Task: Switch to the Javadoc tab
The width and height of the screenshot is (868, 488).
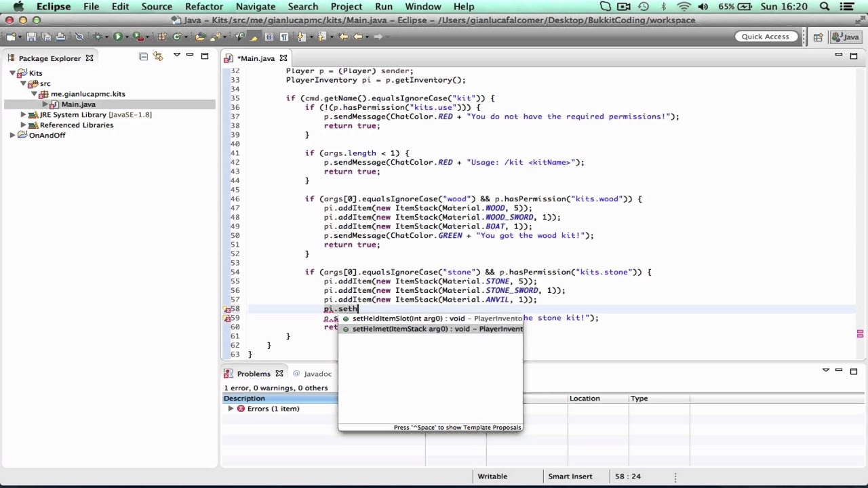Action: point(312,374)
